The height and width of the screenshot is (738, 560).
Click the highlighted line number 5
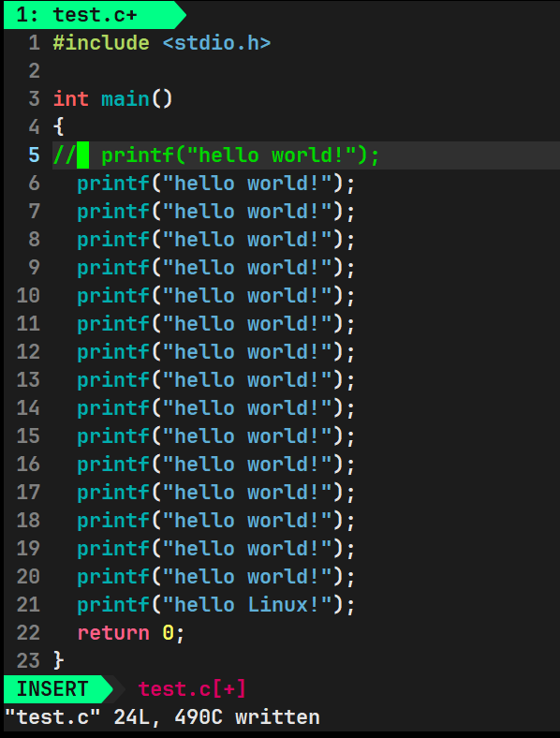pyautogui.click(x=35, y=155)
